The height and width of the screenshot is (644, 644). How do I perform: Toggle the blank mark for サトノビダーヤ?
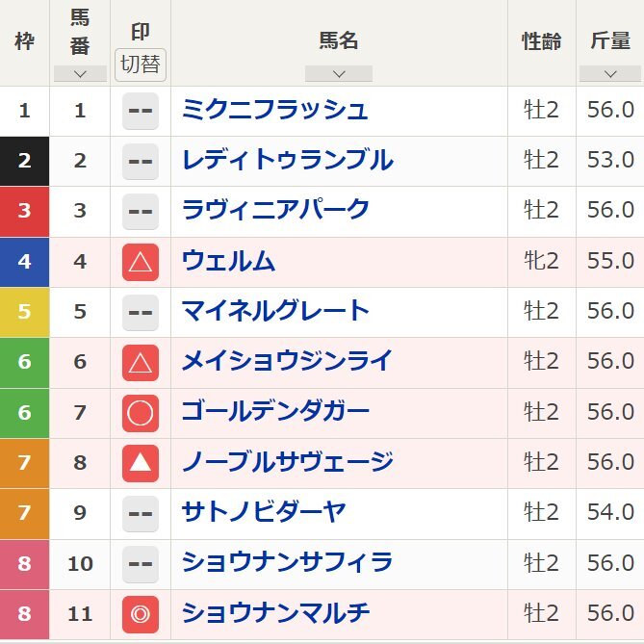pyautogui.click(x=141, y=513)
